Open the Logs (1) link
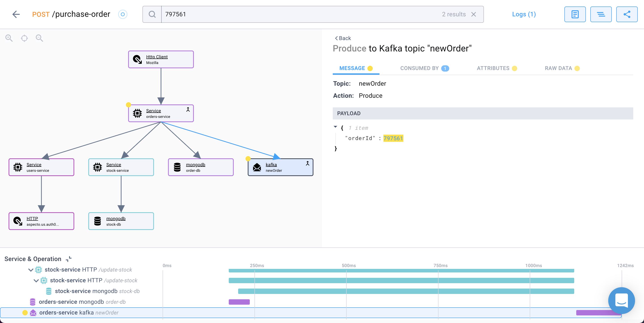 pos(524,14)
